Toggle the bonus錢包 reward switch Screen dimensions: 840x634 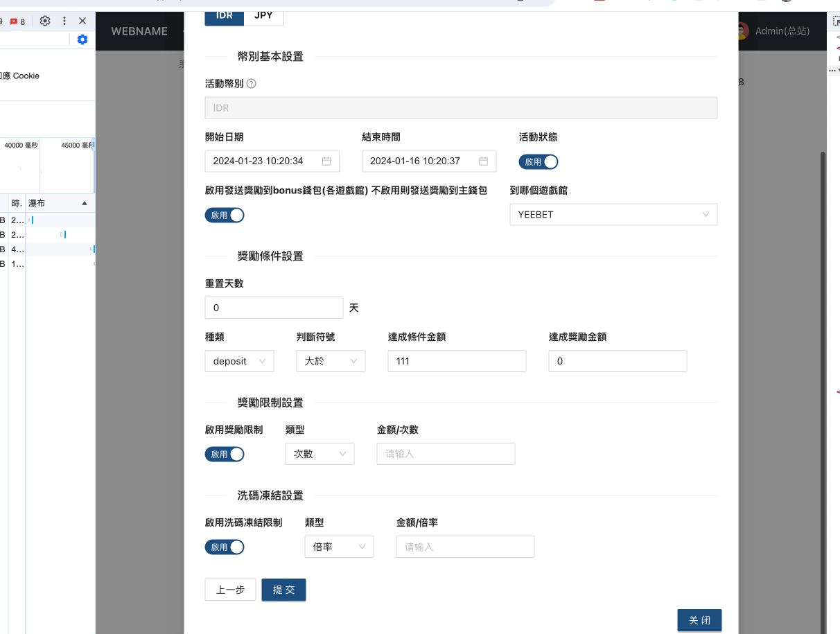[x=225, y=215]
